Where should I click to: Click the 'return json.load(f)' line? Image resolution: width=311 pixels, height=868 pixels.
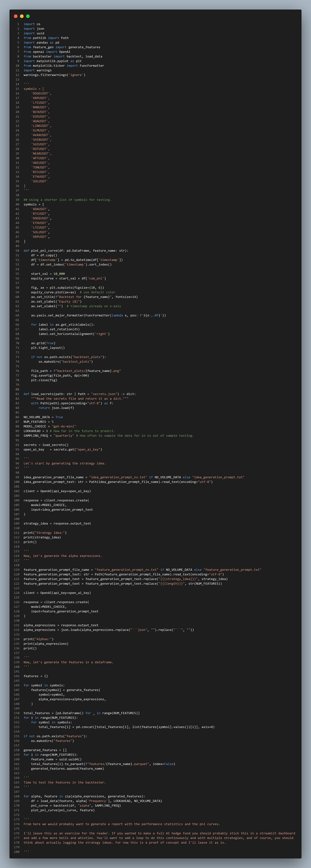click(56, 408)
